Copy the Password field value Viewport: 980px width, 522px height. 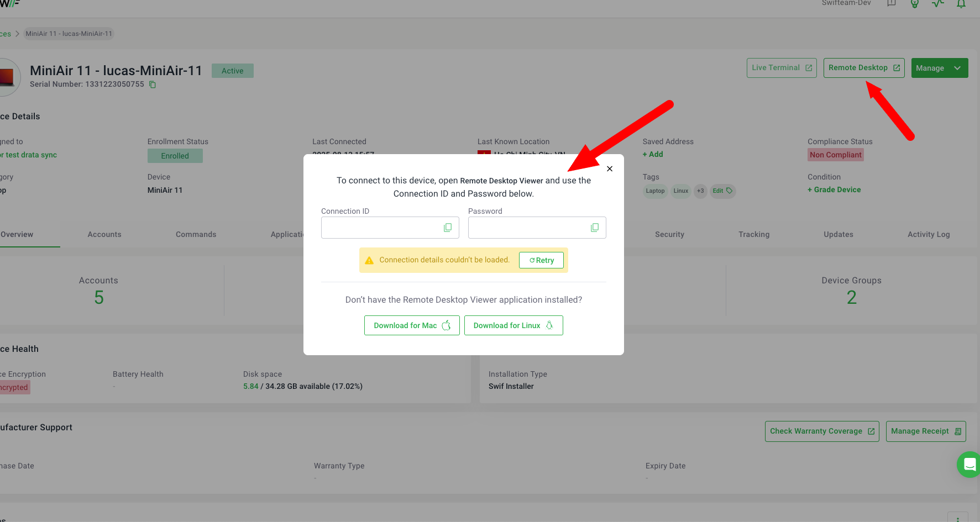click(595, 228)
